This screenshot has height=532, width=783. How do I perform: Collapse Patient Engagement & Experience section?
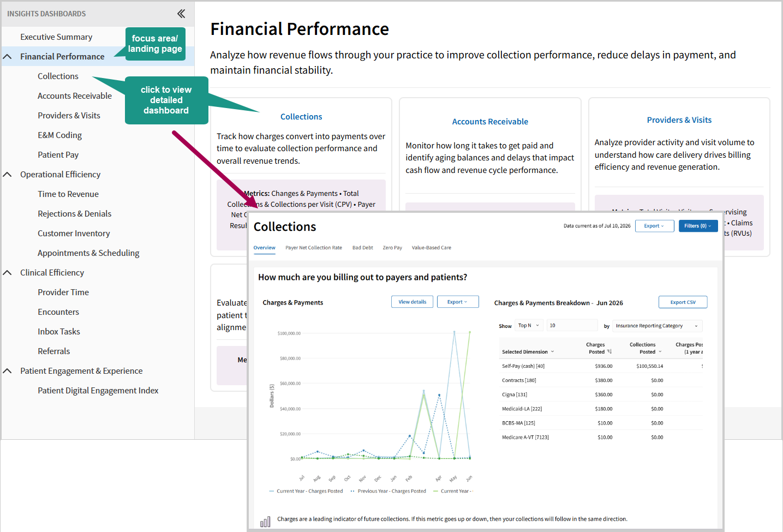(x=8, y=370)
